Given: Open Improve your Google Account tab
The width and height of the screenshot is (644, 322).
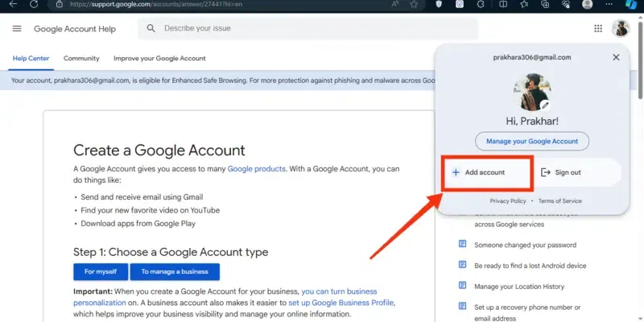Looking at the screenshot, I should pyautogui.click(x=159, y=58).
